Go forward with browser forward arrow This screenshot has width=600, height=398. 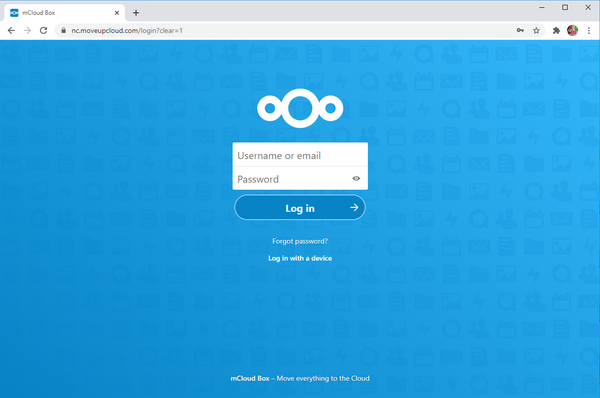pyautogui.click(x=27, y=31)
